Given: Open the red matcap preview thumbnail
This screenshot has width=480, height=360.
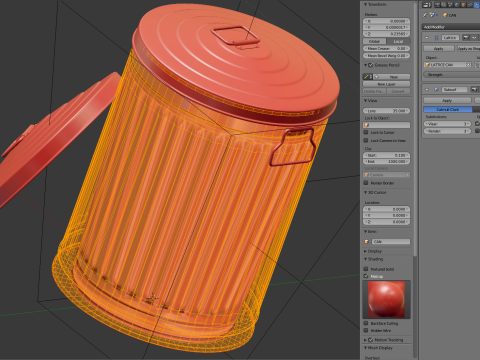Looking at the screenshot, I should click(x=386, y=299).
